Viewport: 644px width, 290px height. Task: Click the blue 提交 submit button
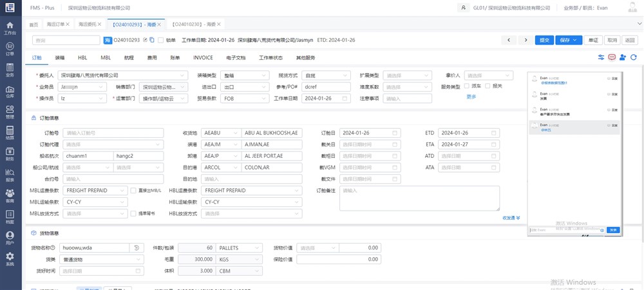(544, 40)
